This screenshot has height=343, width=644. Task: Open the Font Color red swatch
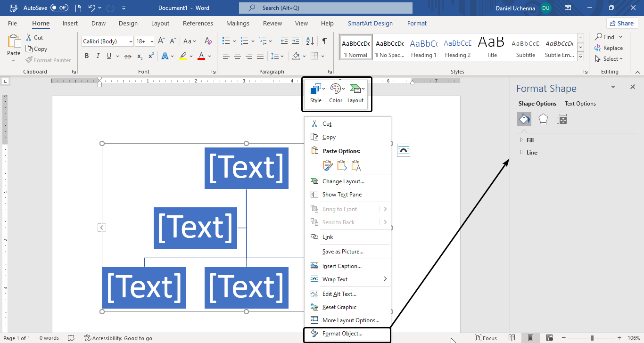point(201,56)
